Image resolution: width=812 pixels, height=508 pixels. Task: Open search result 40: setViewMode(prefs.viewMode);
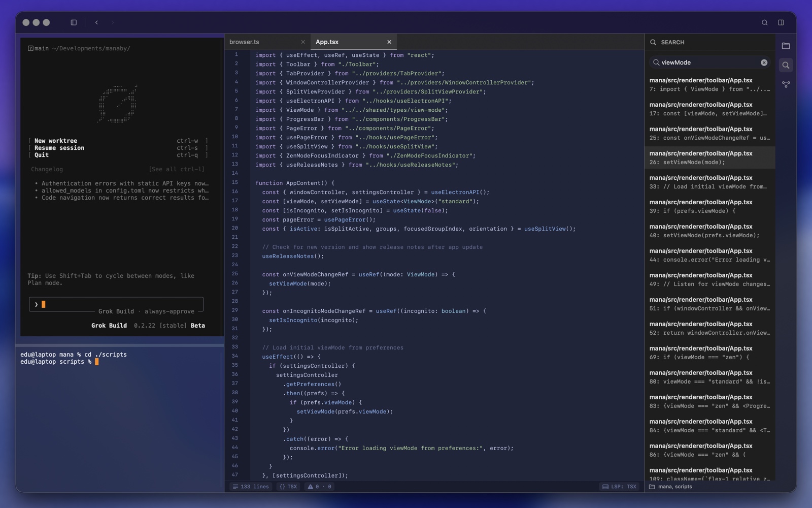click(x=709, y=231)
